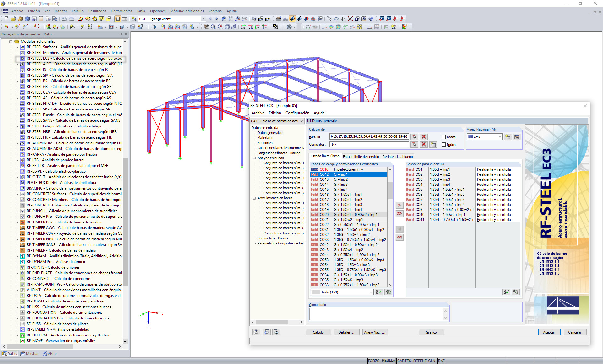603x364 pixels.
Task: Check the Todos checkbox for Conjuntos
Action: 444,145
